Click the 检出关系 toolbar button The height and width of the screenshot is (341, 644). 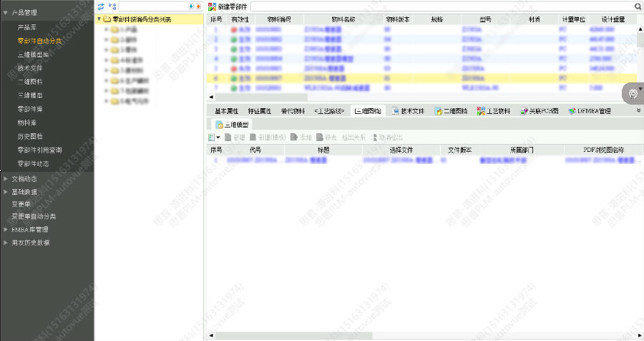click(x=353, y=138)
